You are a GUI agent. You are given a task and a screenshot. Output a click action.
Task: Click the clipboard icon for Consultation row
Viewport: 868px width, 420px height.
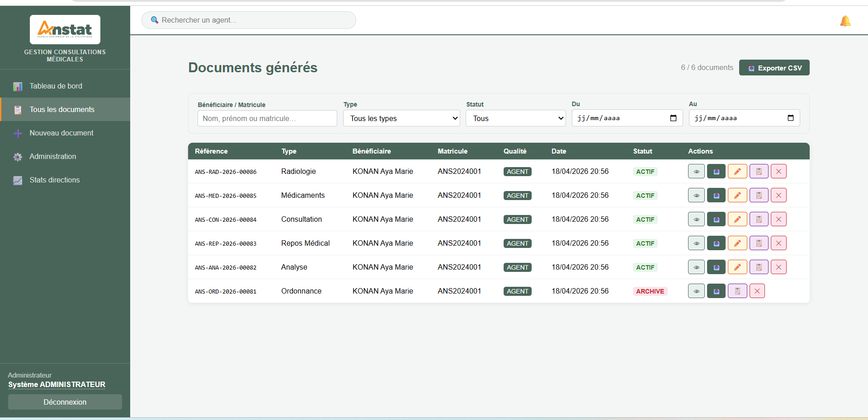[759, 219]
